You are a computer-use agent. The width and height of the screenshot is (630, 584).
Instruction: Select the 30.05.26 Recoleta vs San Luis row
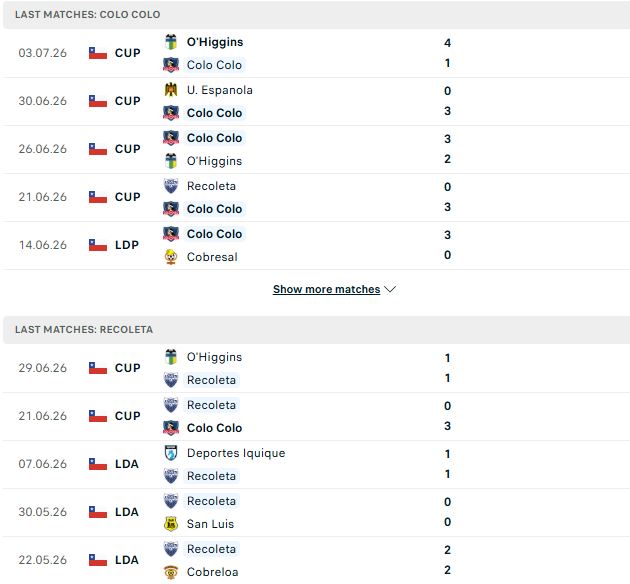click(316, 513)
